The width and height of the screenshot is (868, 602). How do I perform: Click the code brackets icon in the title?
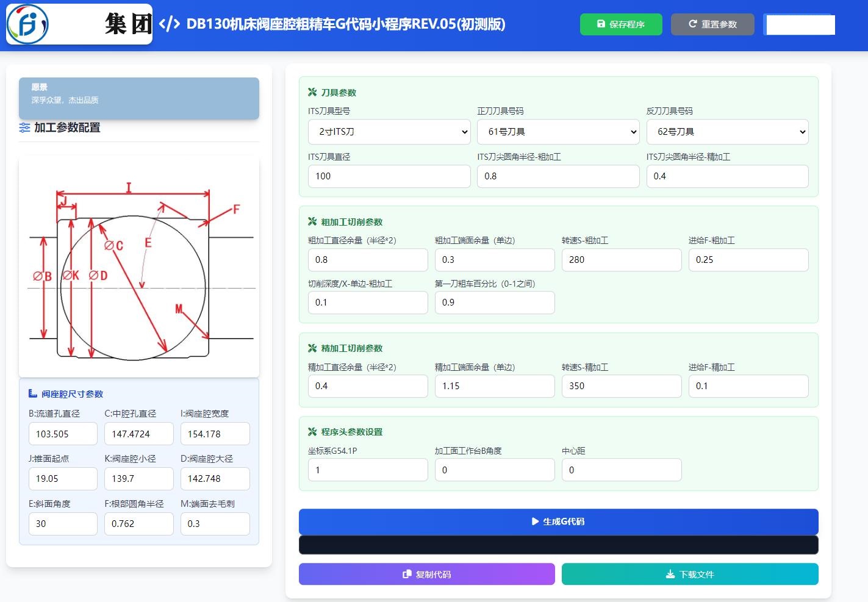click(x=169, y=24)
